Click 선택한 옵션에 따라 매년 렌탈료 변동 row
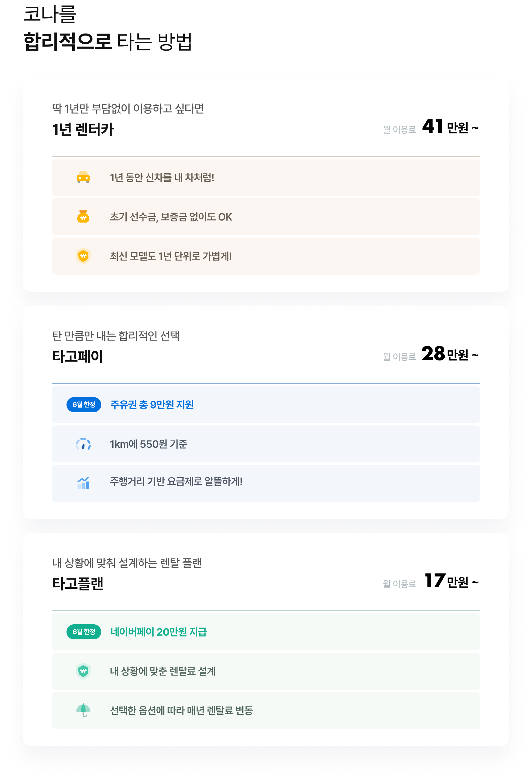532x781 pixels. pos(266,710)
